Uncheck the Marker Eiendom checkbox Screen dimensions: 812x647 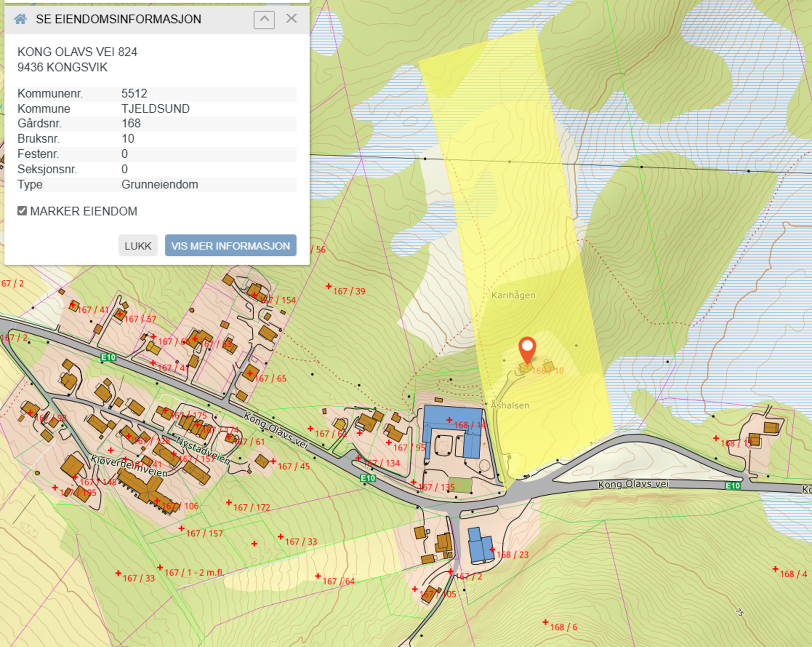[x=22, y=211]
